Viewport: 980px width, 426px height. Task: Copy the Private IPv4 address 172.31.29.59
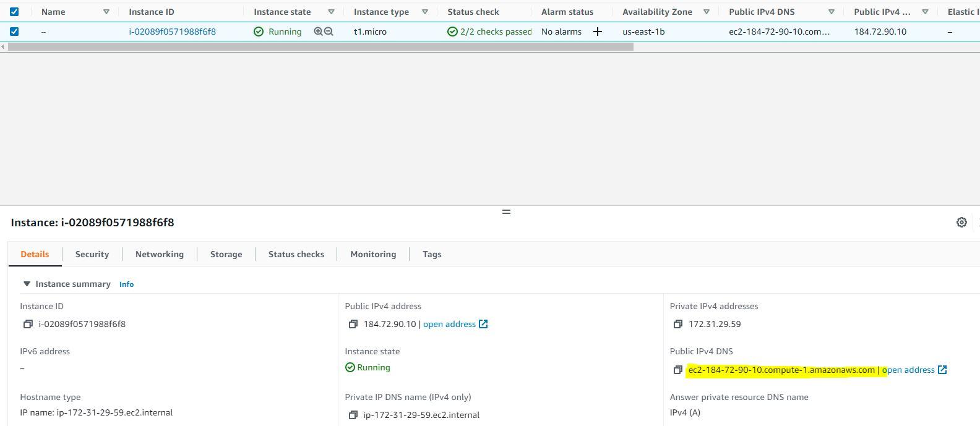(x=677, y=324)
